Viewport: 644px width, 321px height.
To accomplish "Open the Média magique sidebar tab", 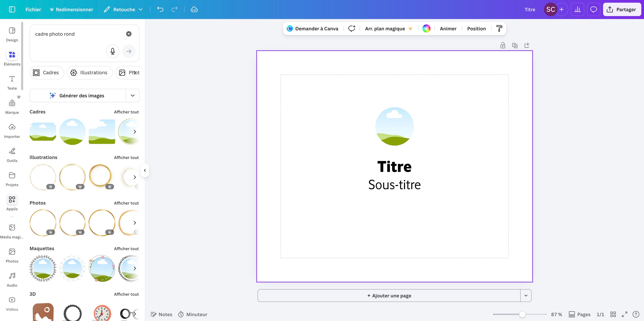I will point(12,232).
